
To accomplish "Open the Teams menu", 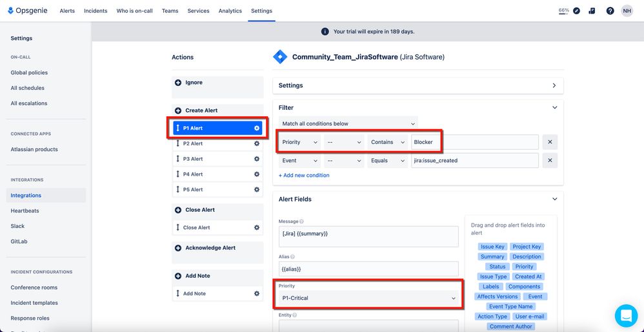I will coord(170,11).
